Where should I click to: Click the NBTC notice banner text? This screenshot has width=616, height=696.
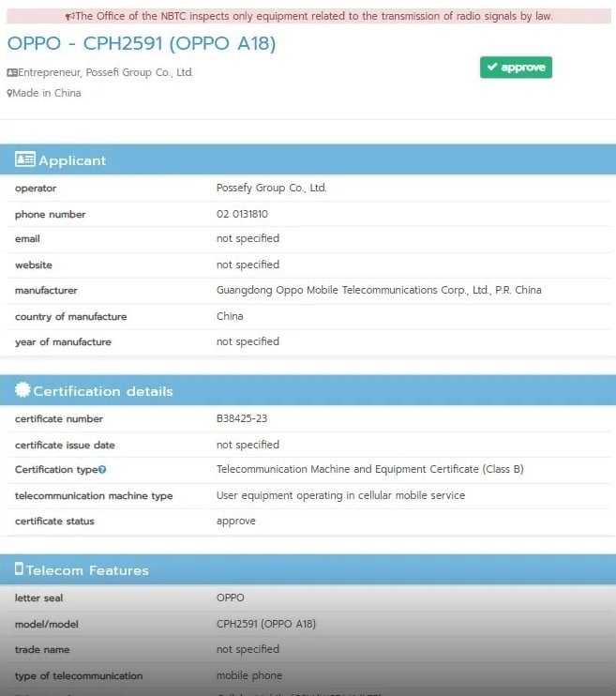314,17
